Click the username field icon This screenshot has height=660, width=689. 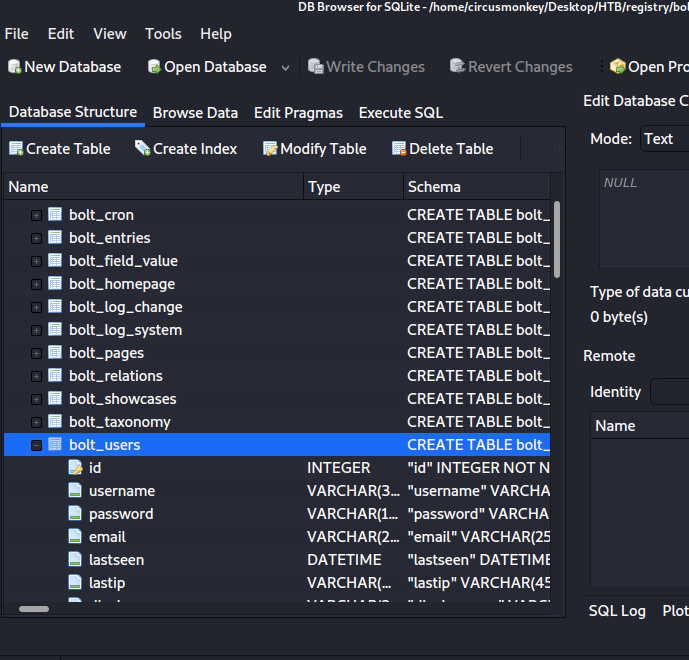[x=75, y=490]
